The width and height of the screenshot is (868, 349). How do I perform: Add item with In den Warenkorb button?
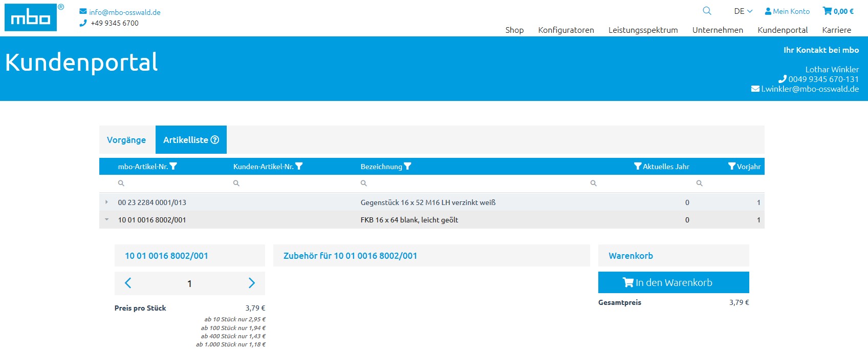[674, 282]
